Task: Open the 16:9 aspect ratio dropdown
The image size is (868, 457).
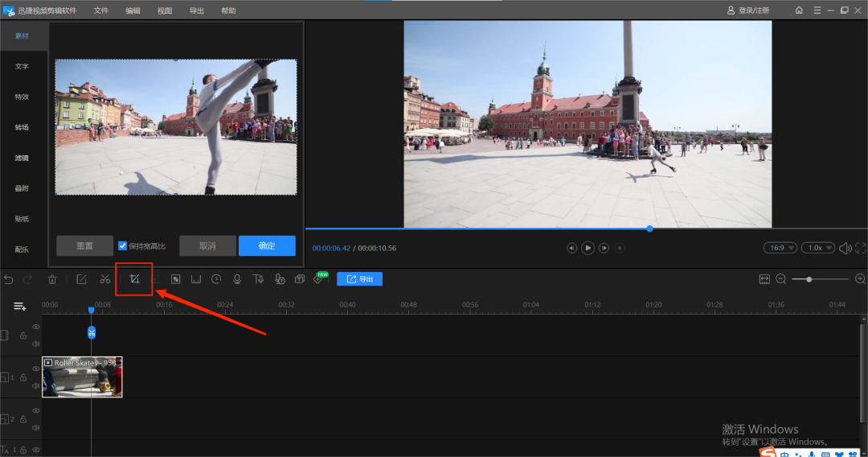Action: 780,248
